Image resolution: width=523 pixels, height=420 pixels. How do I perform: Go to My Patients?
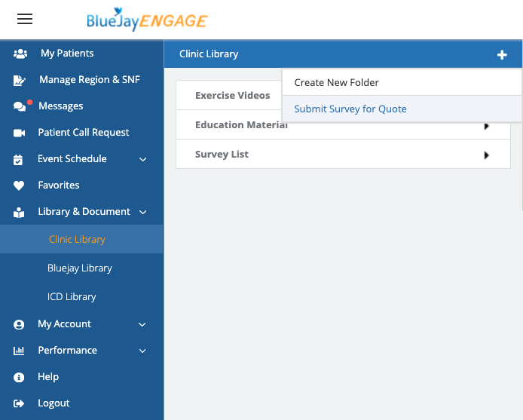click(67, 54)
